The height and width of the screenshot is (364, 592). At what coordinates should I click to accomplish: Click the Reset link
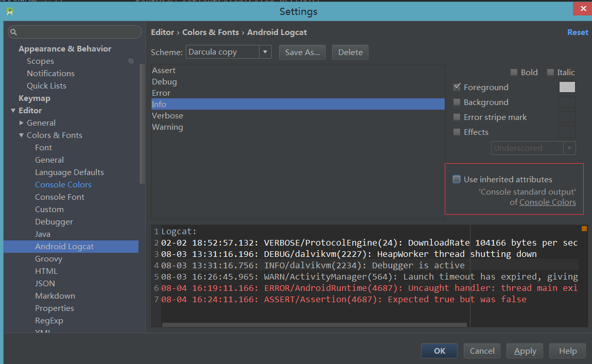(x=577, y=32)
